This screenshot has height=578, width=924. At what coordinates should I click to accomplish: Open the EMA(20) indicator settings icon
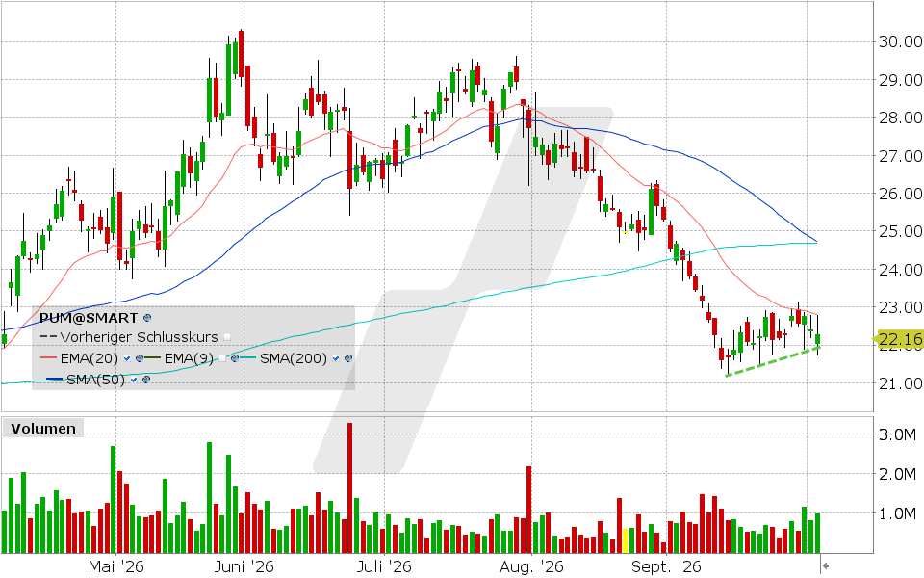point(140,358)
